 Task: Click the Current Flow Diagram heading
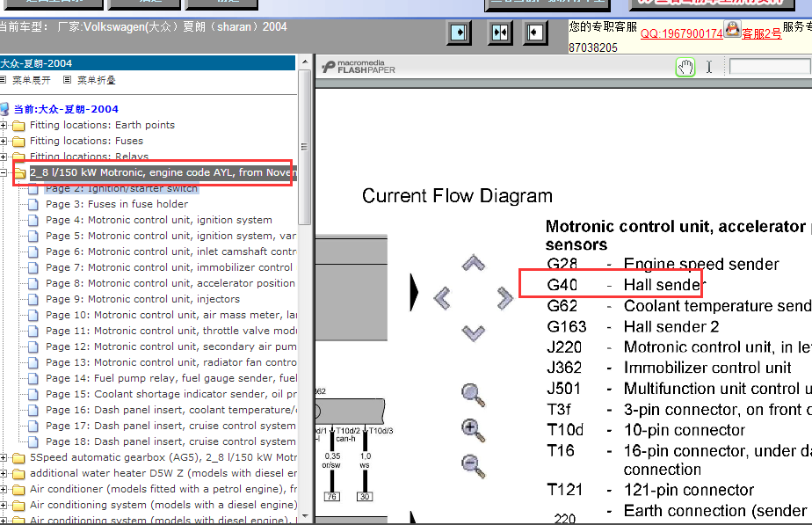tap(457, 196)
